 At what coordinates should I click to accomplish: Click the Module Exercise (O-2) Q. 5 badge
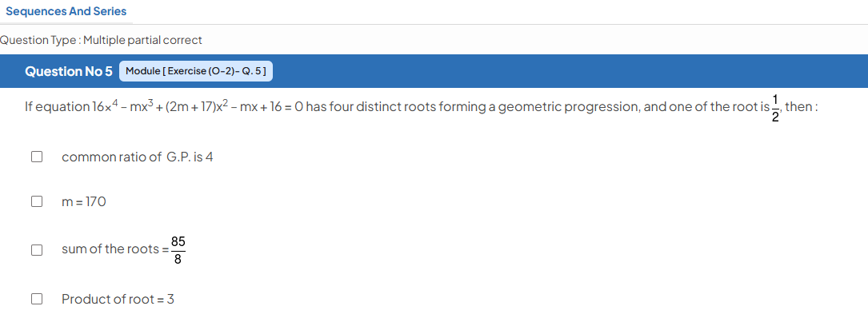pyautogui.click(x=196, y=71)
